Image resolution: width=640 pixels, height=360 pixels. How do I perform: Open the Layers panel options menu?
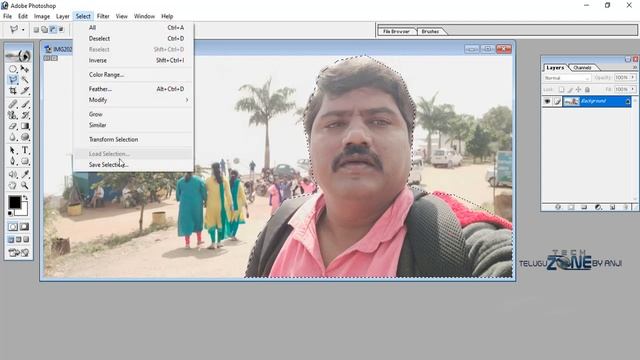(635, 67)
